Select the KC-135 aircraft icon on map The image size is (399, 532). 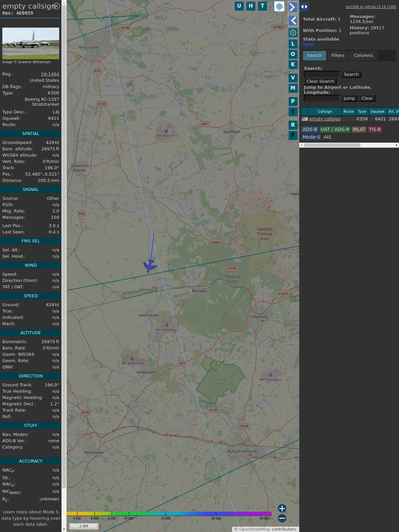[x=150, y=266]
